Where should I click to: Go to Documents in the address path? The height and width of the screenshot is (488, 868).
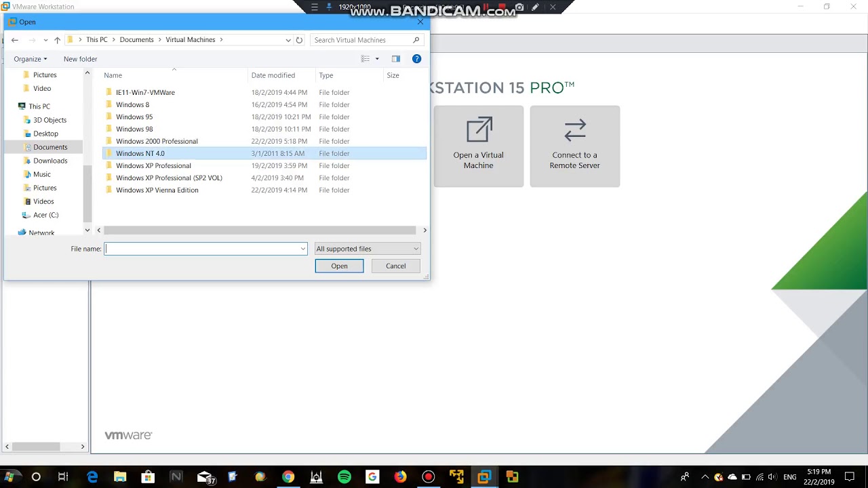[x=137, y=40]
